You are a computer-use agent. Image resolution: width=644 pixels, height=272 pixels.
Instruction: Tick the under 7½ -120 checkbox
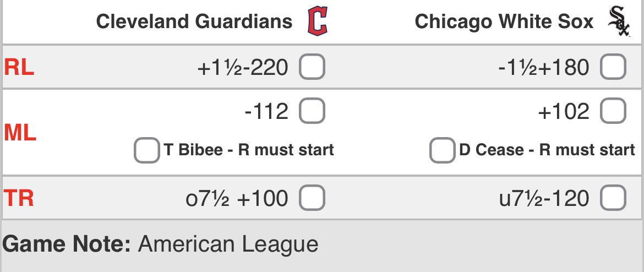(x=613, y=198)
